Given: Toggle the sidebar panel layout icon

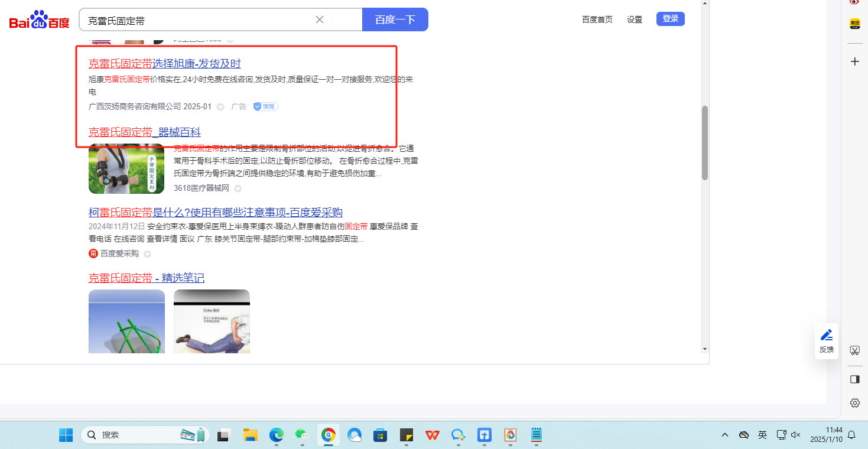Looking at the screenshot, I should click(854, 379).
